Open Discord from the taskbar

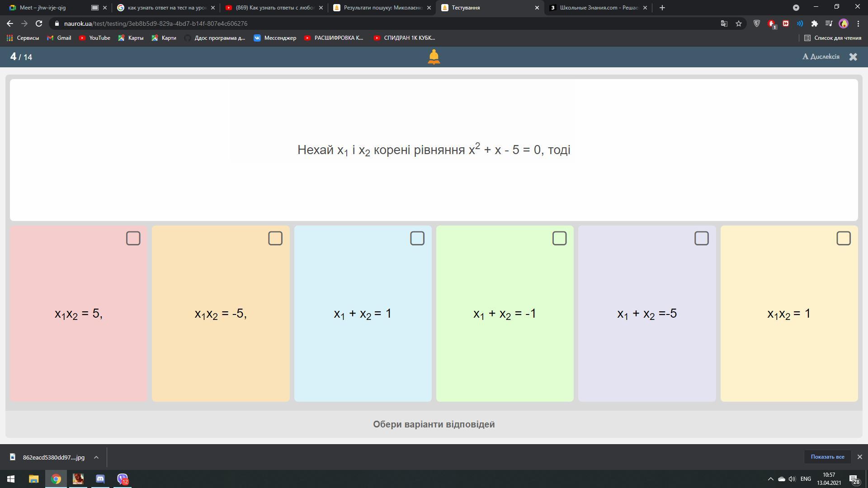[100, 479]
